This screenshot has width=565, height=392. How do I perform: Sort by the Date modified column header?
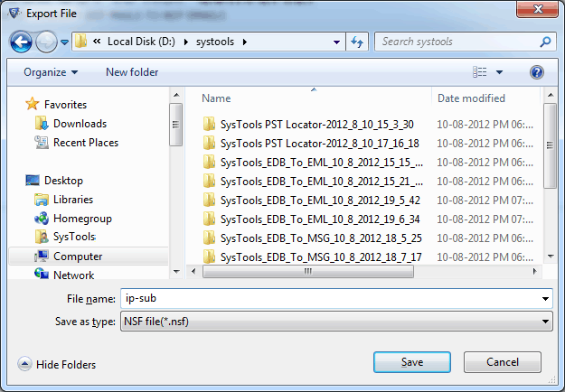(x=471, y=98)
